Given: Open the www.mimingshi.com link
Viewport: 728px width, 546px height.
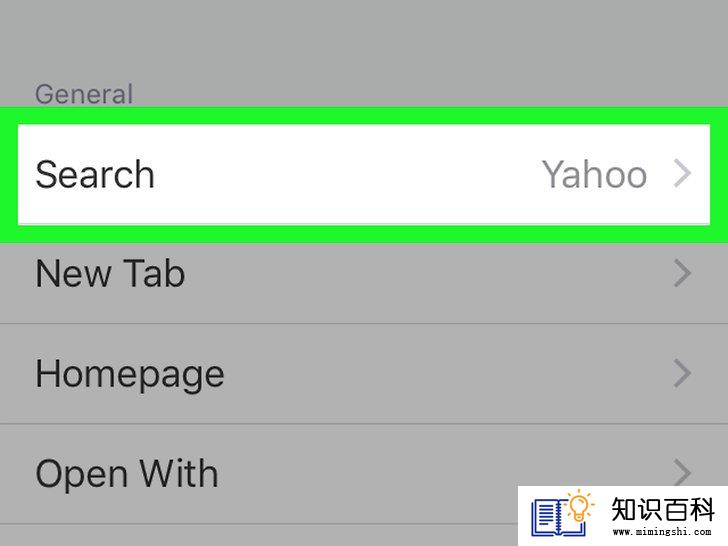Looking at the screenshot, I should pos(662,532).
